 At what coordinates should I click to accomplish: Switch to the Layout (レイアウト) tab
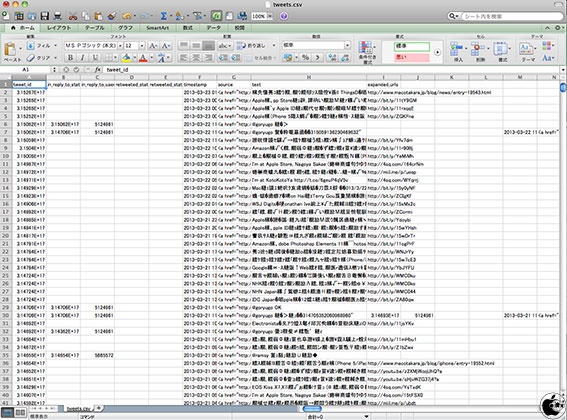tap(59, 28)
